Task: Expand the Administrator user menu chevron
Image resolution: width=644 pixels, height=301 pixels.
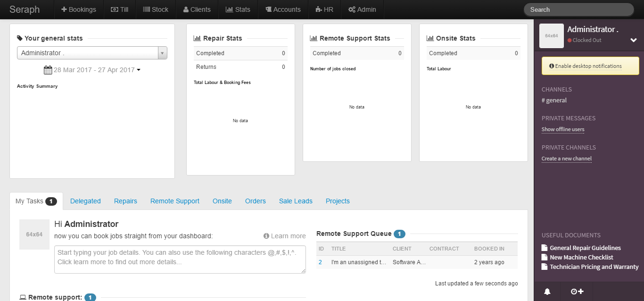Action: click(634, 40)
